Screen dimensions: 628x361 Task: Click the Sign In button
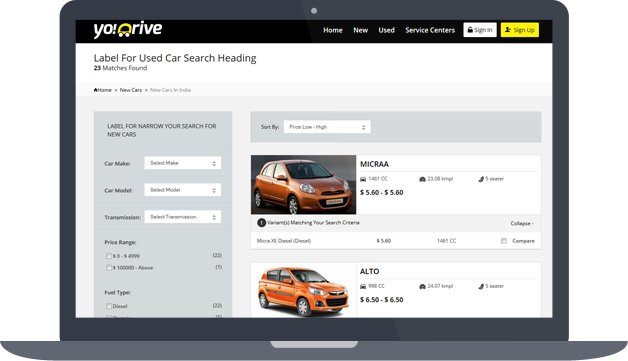(480, 30)
